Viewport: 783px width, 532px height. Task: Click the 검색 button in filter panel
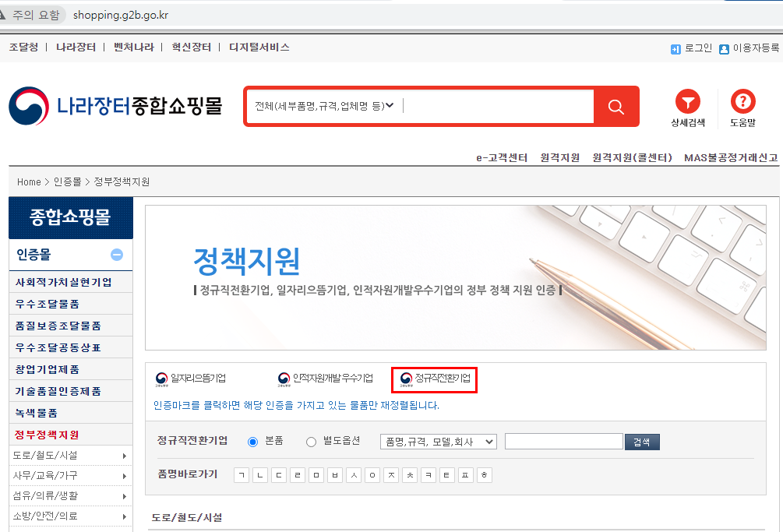[642, 442]
